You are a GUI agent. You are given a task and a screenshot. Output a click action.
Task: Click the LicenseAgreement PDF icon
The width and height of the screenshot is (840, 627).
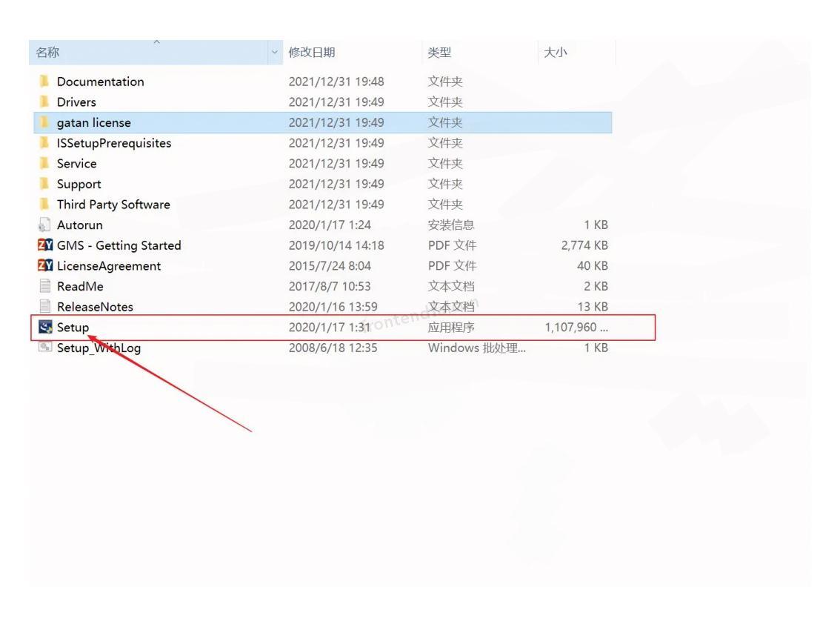coord(45,266)
